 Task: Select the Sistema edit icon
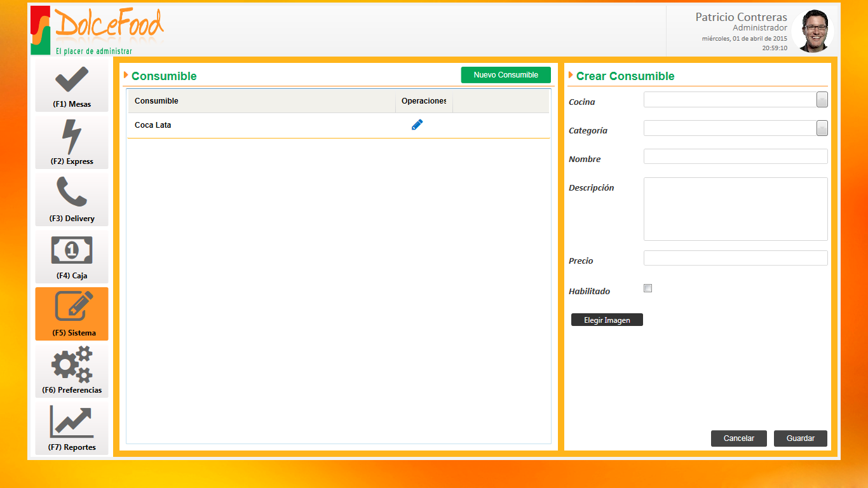tap(72, 308)
